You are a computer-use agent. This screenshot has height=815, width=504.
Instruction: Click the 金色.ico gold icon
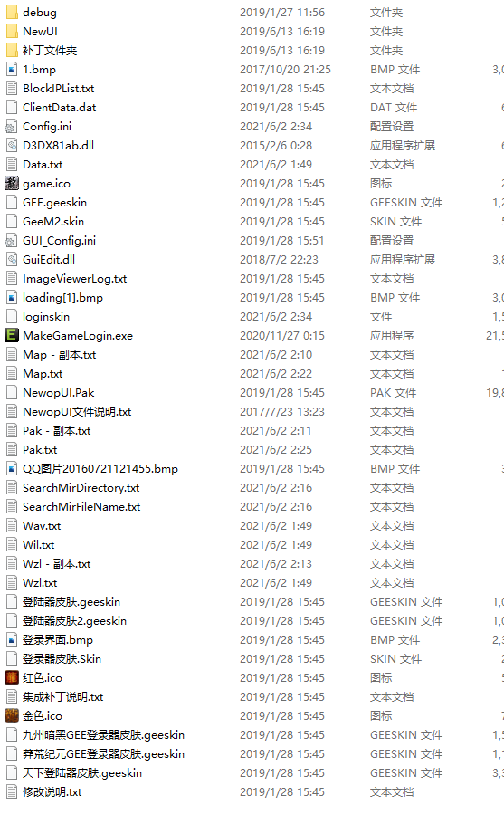(12, 715)
